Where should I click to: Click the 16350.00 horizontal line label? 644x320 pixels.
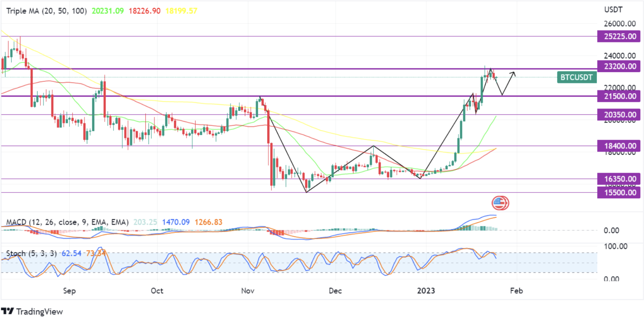click(x=619, y=179)
